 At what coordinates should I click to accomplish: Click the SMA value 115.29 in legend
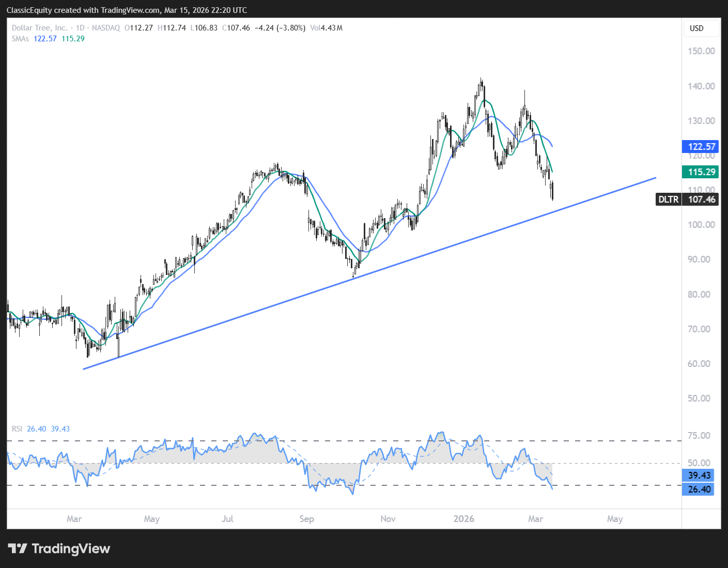73,39
